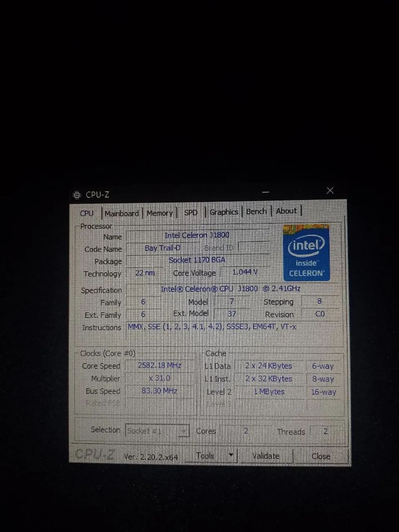Click the Bus Speed value 83.30 MHz
The image size is (399, 532).
tap(160, 391)
